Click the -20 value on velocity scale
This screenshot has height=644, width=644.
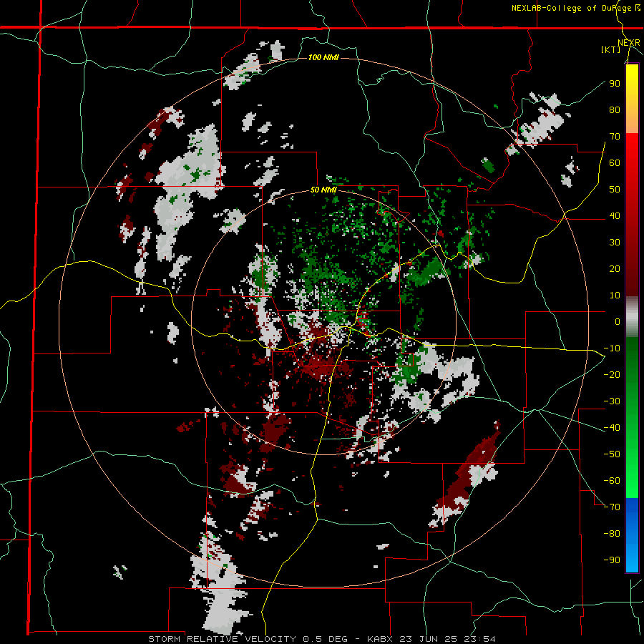point(612,374)
